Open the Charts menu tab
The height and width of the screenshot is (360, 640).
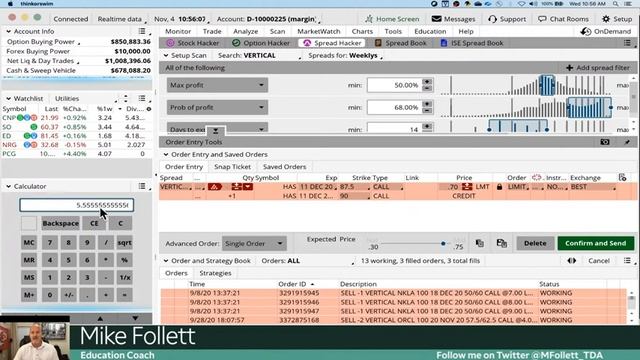pos(362,31)
